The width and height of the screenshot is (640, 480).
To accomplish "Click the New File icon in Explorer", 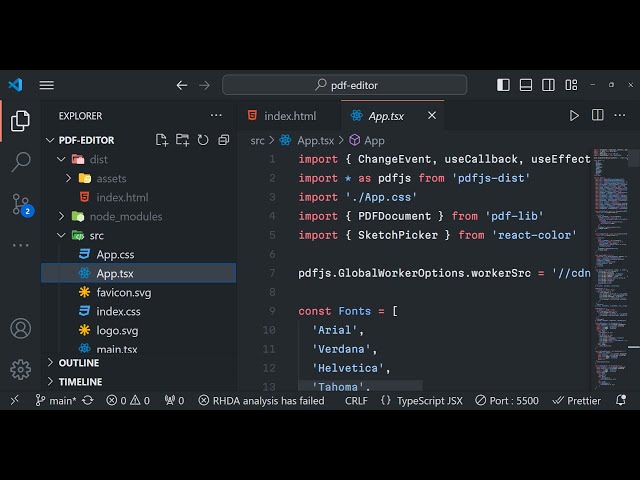I will tap(162, 140).
